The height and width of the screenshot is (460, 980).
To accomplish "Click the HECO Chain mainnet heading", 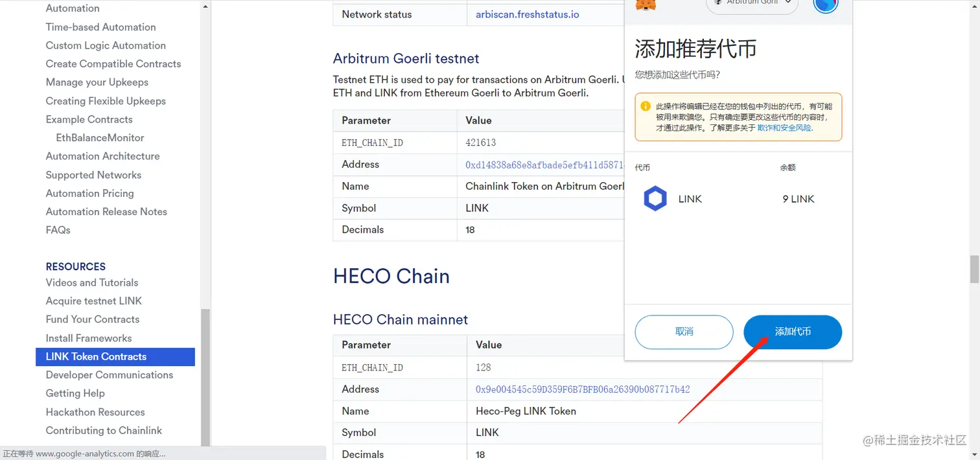I will (x=400, y=319).
